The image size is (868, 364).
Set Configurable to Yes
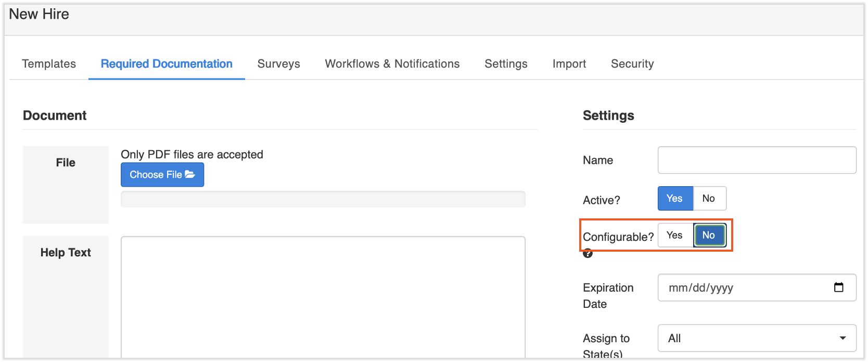click(675, 236)
